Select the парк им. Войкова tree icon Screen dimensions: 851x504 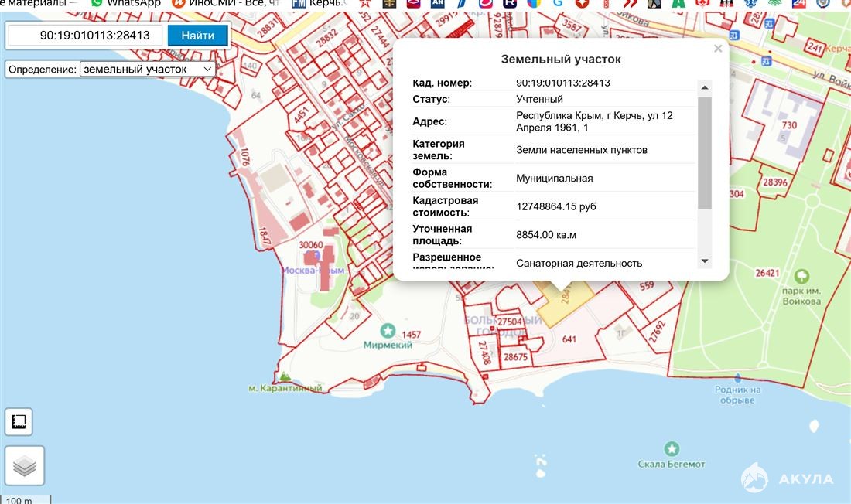coord(803,275)
